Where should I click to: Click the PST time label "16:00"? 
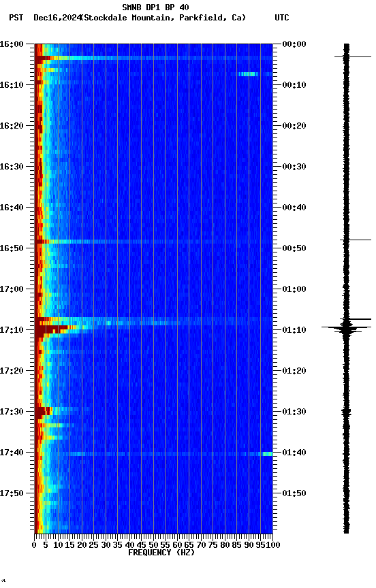pyautogui.click(x=12, y=44)
